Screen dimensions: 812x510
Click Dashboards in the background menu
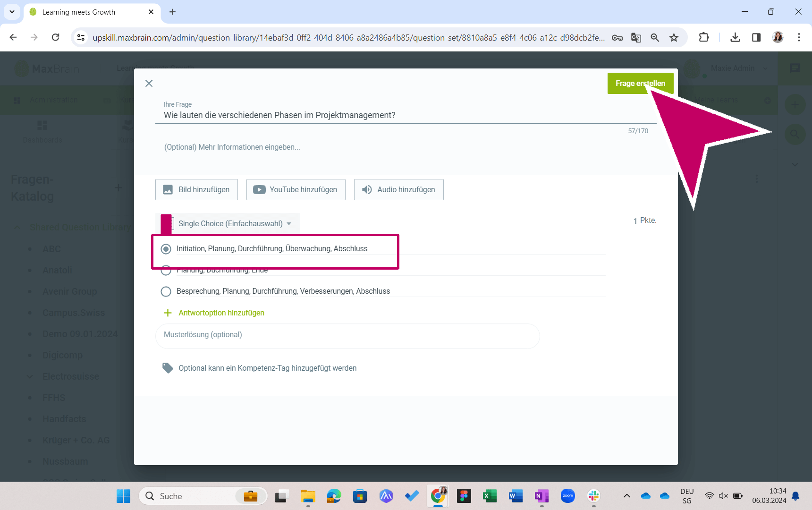point(42,132)
